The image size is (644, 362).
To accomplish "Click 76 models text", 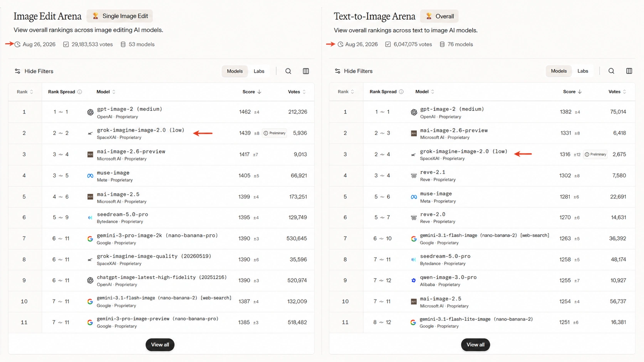I will [x=460, y=44].
